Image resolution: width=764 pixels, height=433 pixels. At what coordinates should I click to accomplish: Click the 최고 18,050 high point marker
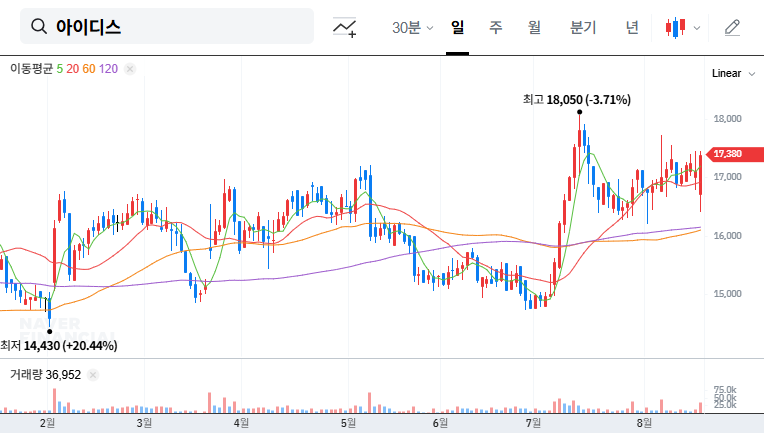click(x=580, y=112)
